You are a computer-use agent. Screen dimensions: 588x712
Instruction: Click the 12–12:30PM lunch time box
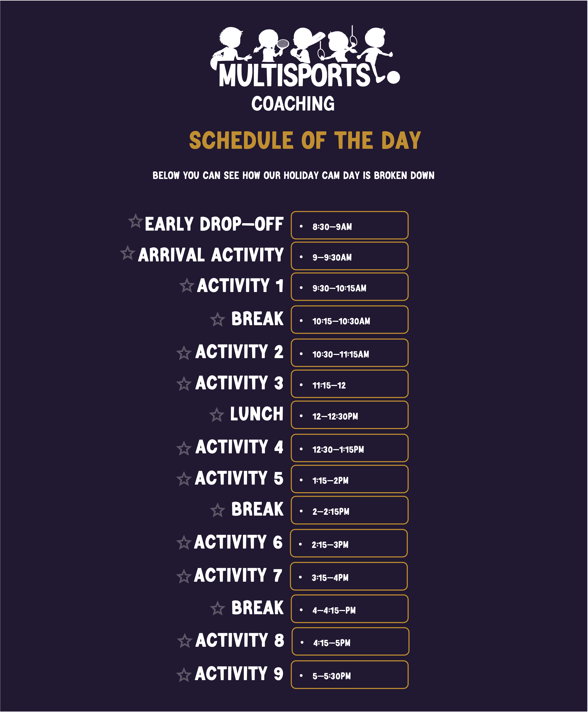[349, 415]
